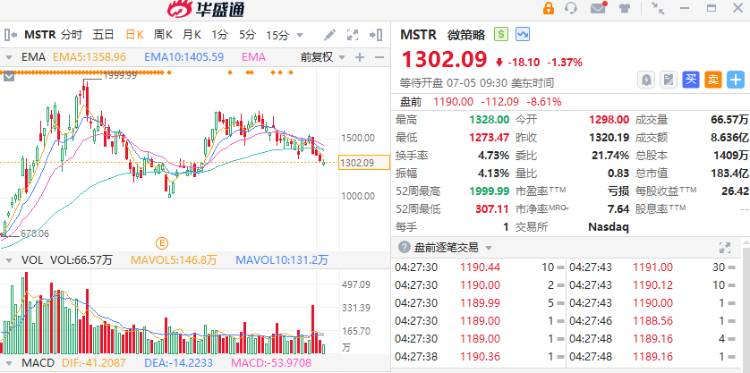Toggle the chart marker collapse box

9,77
